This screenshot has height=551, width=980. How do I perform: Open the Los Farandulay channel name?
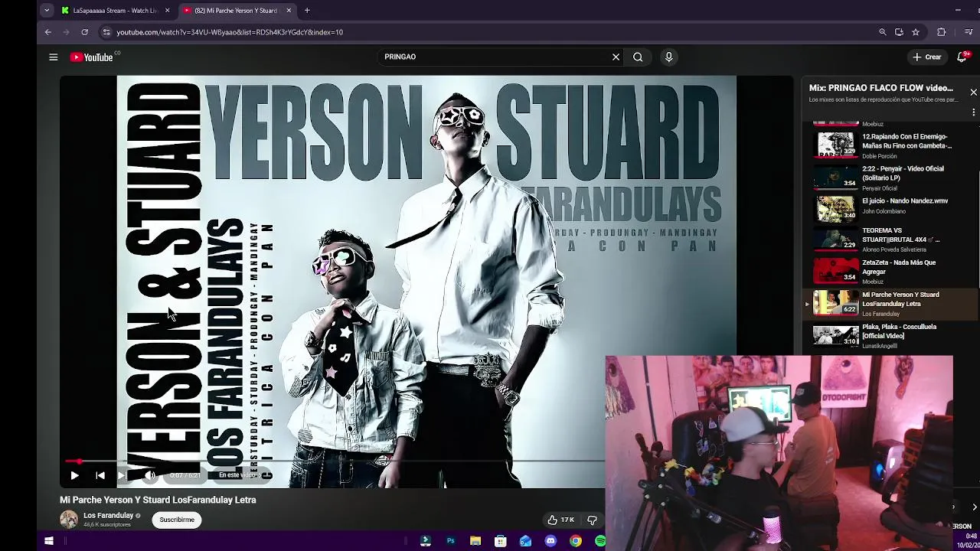[108, 515]
